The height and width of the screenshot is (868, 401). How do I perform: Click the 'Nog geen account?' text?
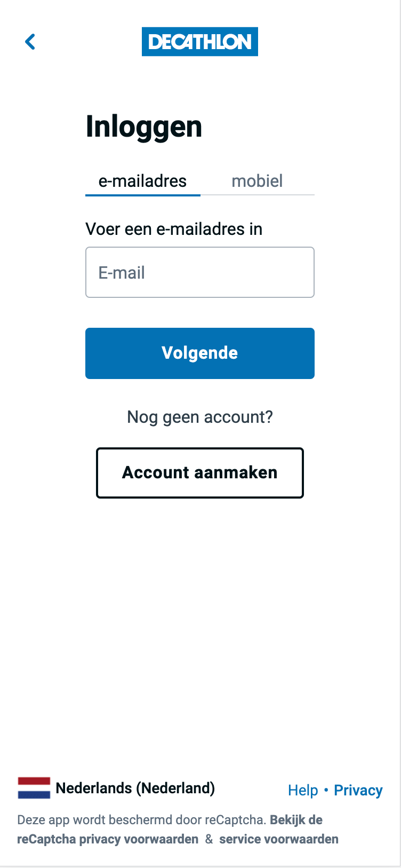200,417
